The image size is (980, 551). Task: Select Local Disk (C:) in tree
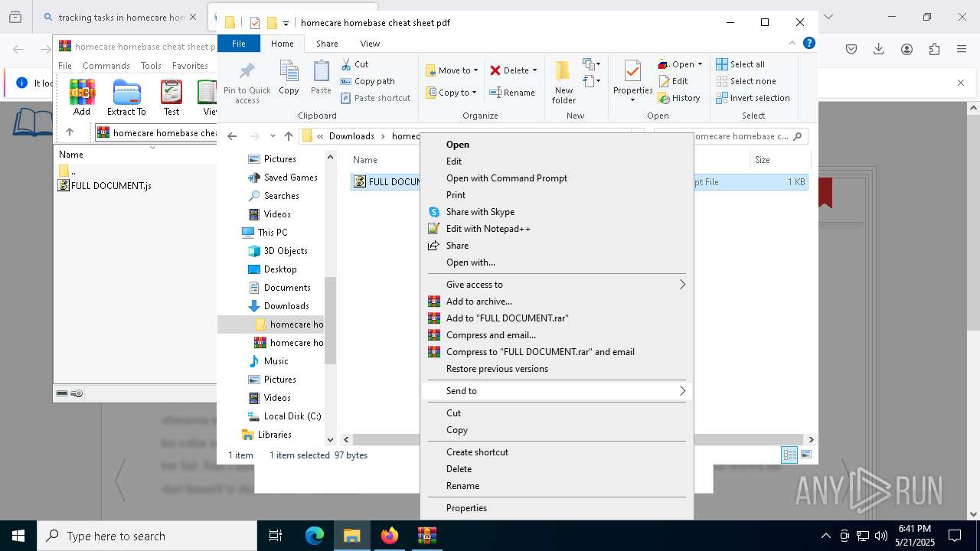pos(292,416)
